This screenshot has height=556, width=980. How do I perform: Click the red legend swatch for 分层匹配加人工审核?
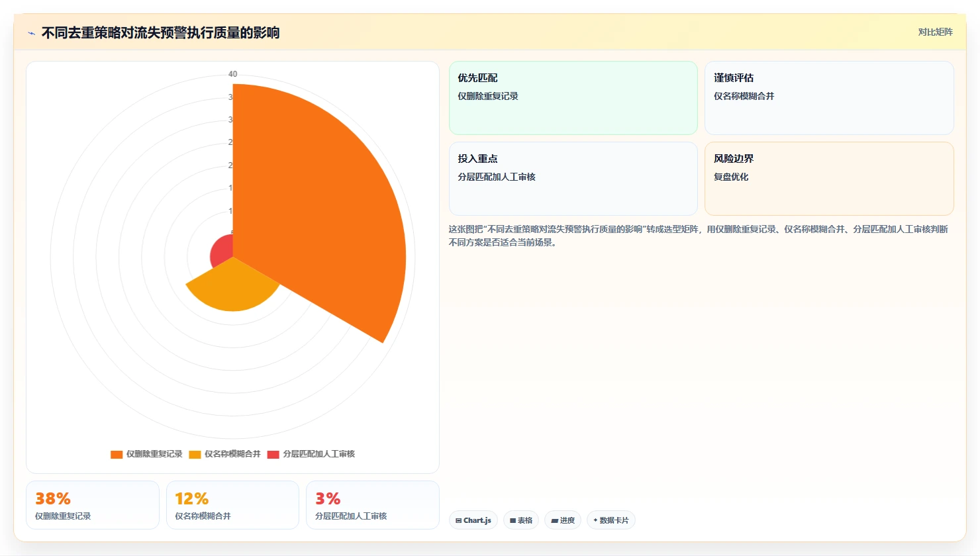coord(273,454)
